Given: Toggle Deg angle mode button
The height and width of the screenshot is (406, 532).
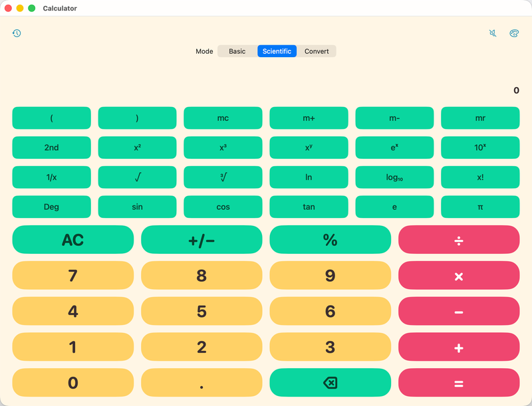Looking at the screenshot, I should click(x=52, y=207).
